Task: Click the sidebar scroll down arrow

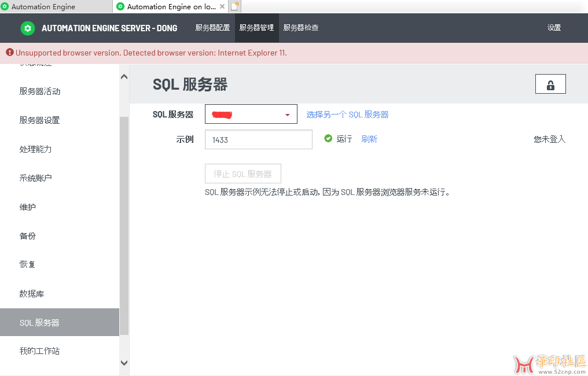Action: coord(124,363)
